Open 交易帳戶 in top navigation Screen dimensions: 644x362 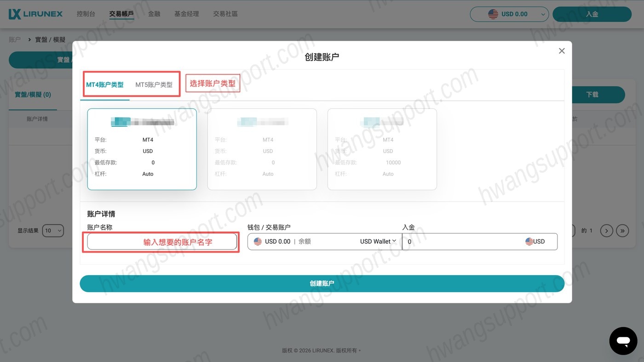tap(121, 14)
